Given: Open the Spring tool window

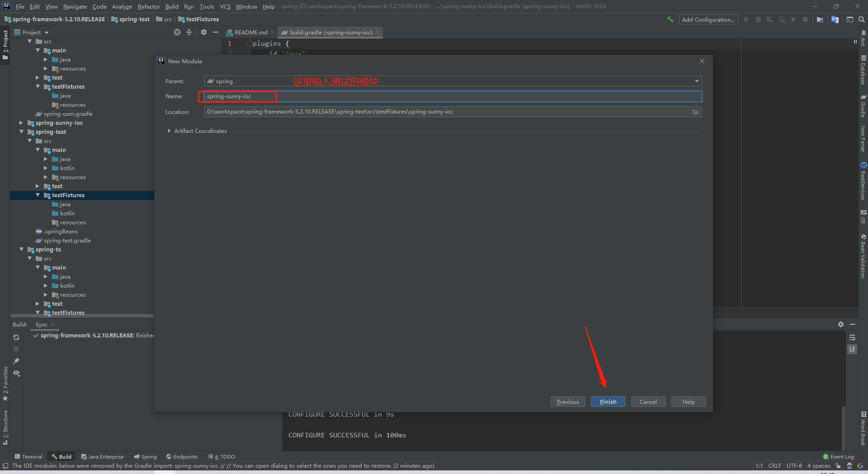Looking at the screenshot, I should (x=146, y=456).
